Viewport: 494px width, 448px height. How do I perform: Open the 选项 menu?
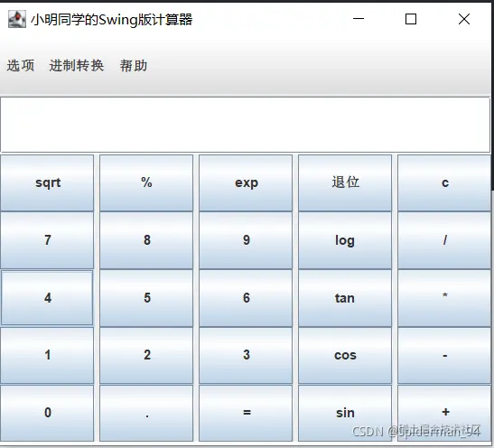click(21, 66)
